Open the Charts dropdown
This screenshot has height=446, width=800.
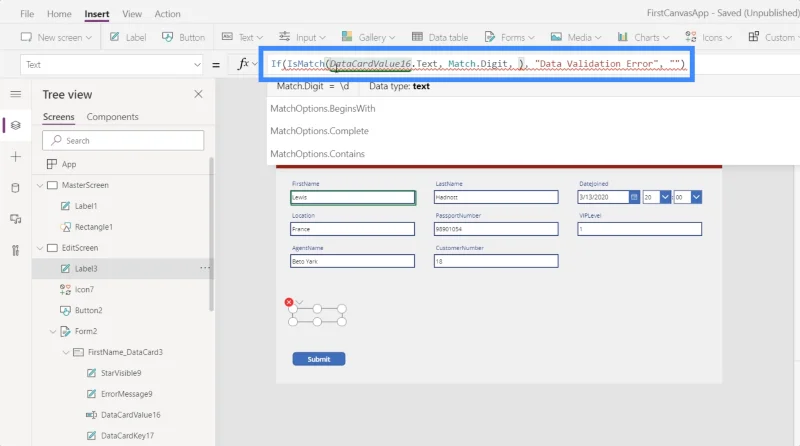pyautogui.click(x=643, y=37)
